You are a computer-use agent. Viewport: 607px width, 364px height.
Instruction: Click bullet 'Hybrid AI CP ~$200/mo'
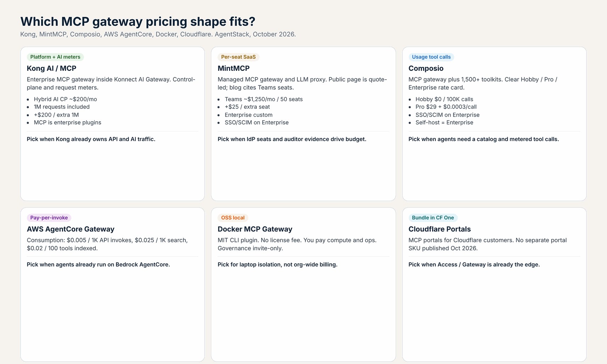click(65, 99)
